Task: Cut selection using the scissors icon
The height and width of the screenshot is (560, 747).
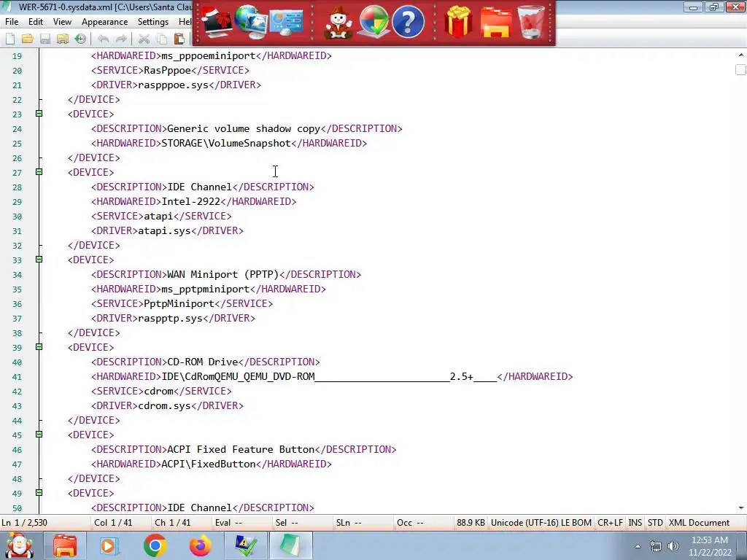Action: pos(144,39)
